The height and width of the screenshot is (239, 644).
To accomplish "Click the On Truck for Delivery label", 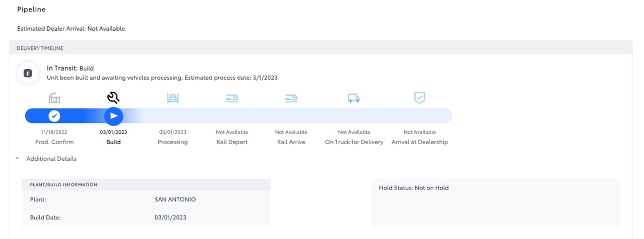I will pos(354,142).
